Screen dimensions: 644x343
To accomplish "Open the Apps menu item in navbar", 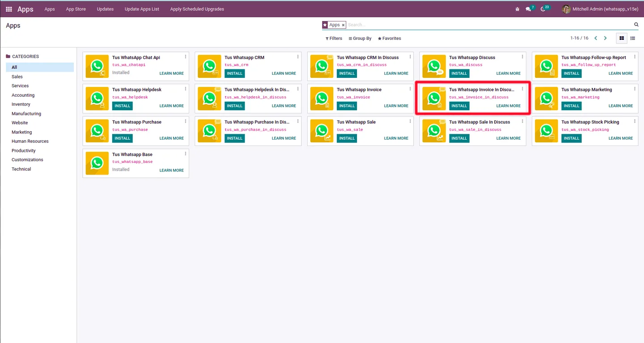I will pos(50,9).
